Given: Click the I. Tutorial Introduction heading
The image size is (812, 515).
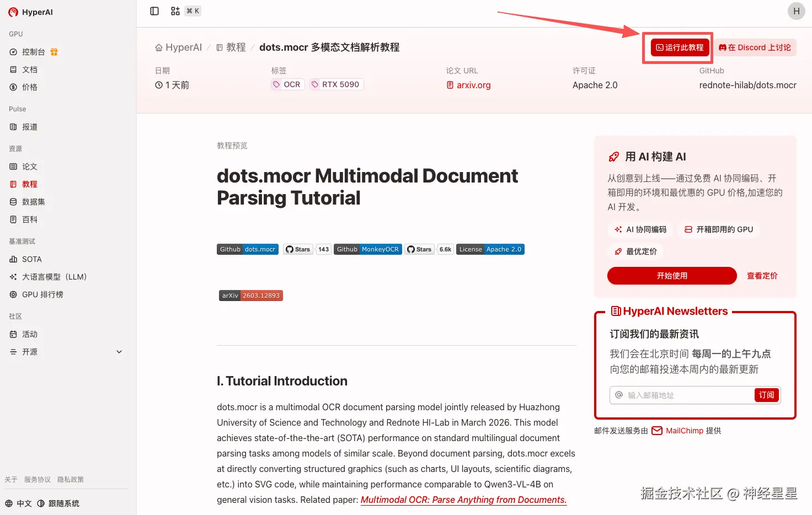Looking at the screenshot, I should pos(282,381).
